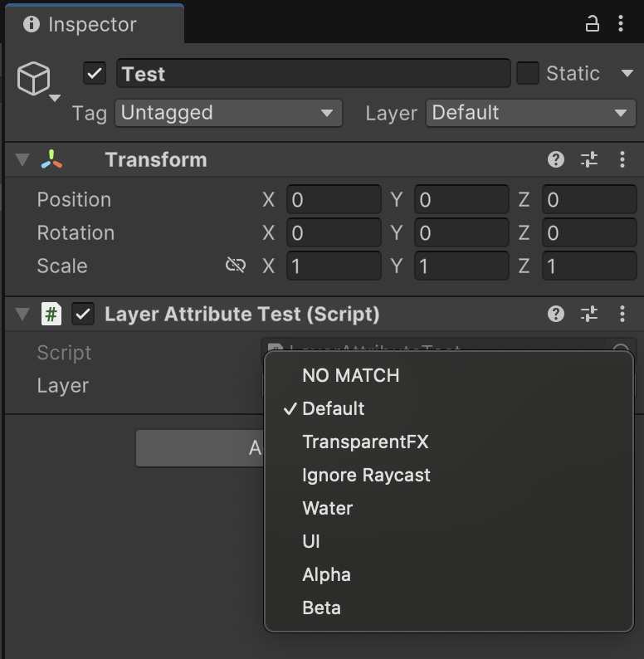Click the partially hidden Add Component button

pos(200,448)
